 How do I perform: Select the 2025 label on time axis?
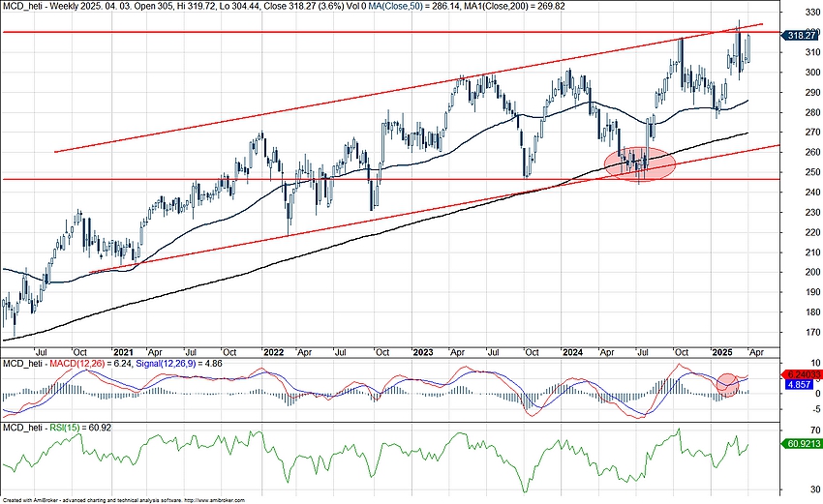[x=722, y=351]
